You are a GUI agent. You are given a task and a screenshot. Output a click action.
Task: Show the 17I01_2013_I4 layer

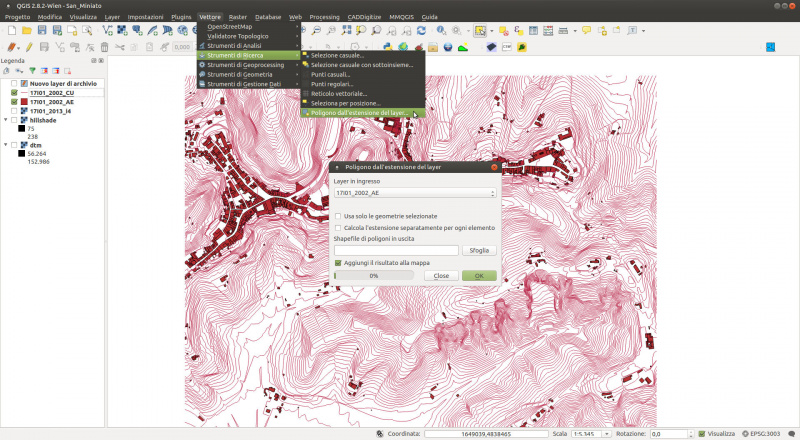pyautogui.click(x=14, y=111)
